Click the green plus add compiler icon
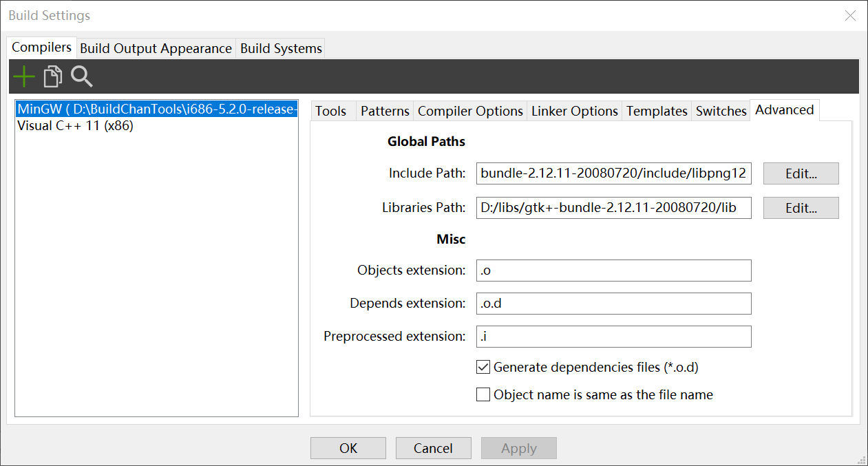 [x=24, y=76]
